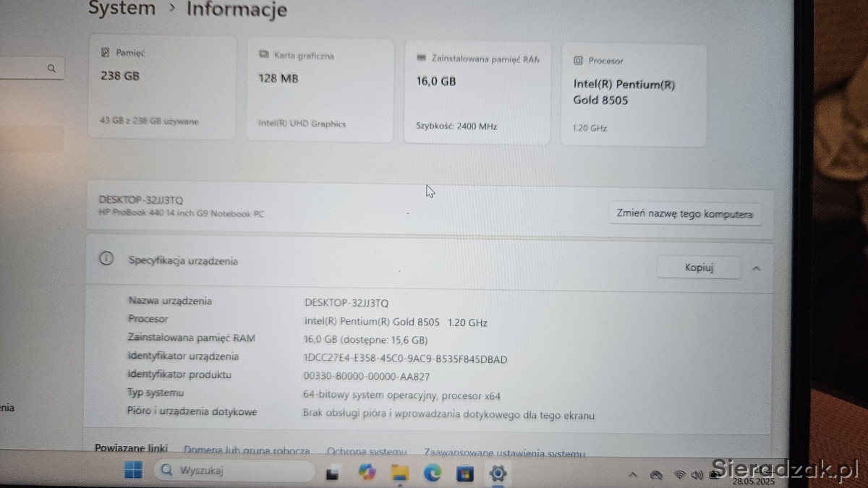Click the Zainstalowana pamięć RAM card
This screenshot has height=488, width=868.
coord(477,92)
